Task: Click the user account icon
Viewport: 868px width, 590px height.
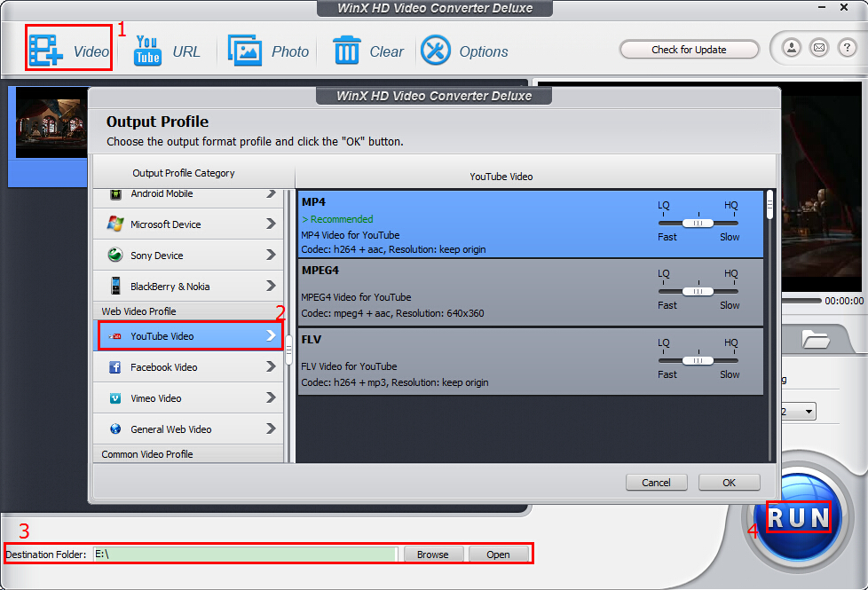Action: (x=792, y=48)
